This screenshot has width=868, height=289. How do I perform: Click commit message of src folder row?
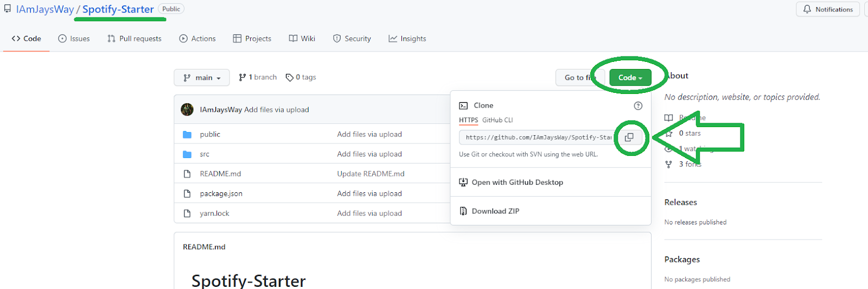pos(369,154)
